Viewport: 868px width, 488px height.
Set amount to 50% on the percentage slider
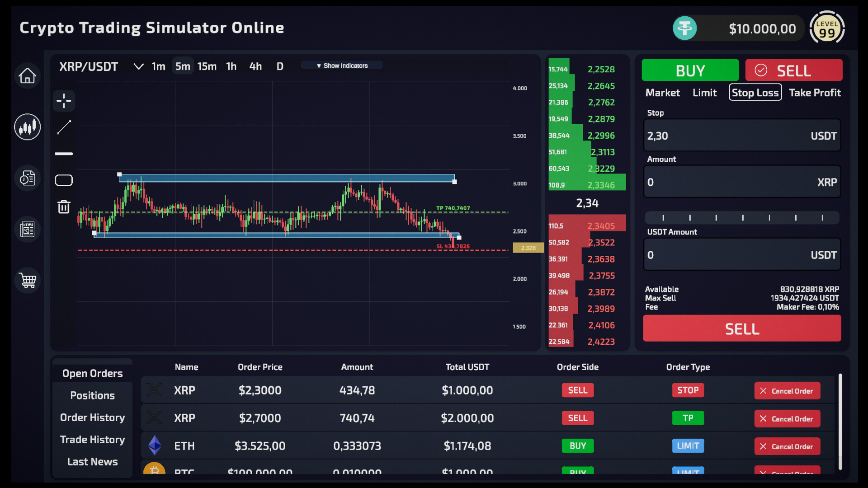[742, 217]
